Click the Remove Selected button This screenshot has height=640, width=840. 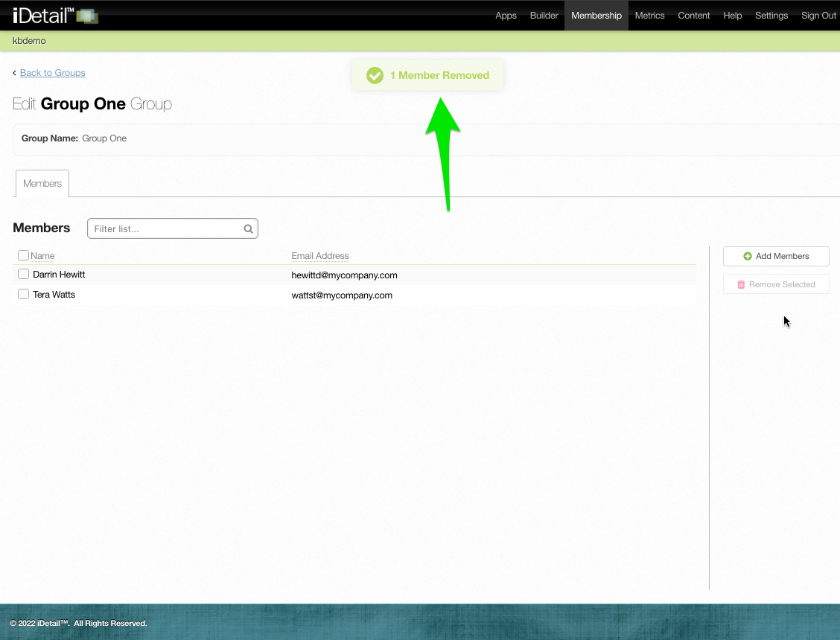click(x=776, y=284)
